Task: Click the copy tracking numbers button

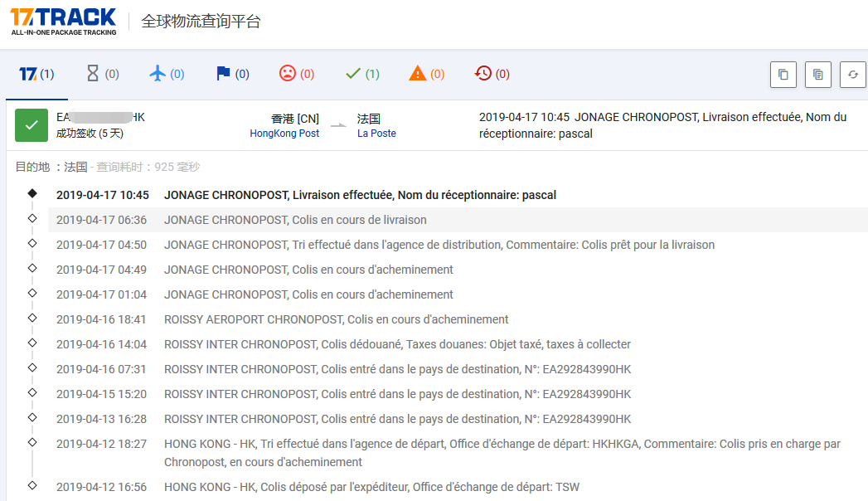Action: [x=783, y=75]
